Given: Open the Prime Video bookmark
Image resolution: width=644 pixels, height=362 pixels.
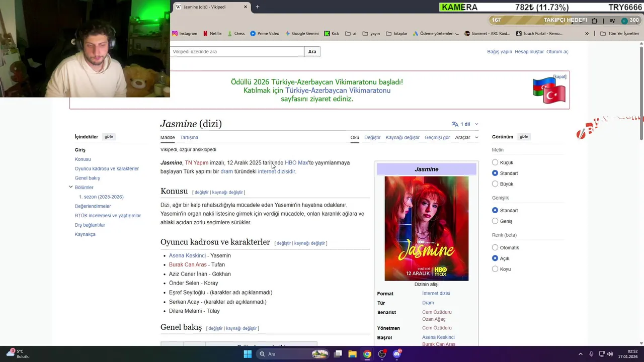Looking at the screenshot, I should point(265,34).
